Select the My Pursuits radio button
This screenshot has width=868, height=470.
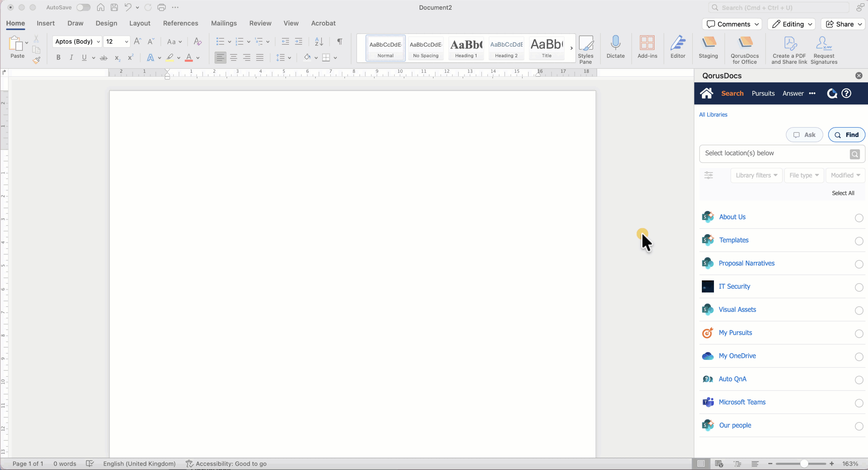click(859, 334)
